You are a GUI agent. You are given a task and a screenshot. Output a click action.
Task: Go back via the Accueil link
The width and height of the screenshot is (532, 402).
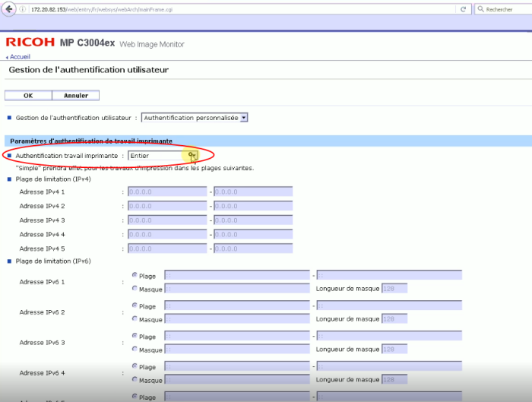pyautogui.click(x=20, y=56)
